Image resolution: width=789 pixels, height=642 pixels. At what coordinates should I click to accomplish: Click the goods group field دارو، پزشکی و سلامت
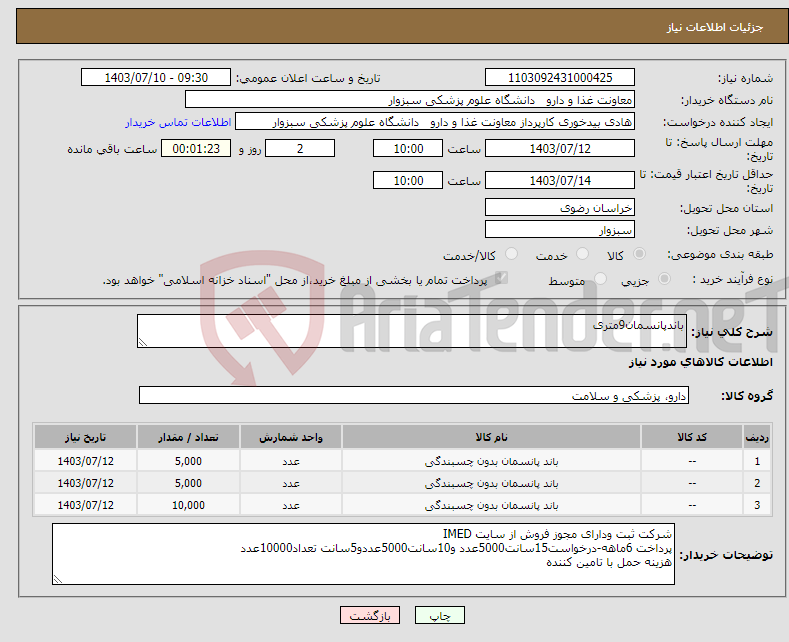click(x=414, y=395)
